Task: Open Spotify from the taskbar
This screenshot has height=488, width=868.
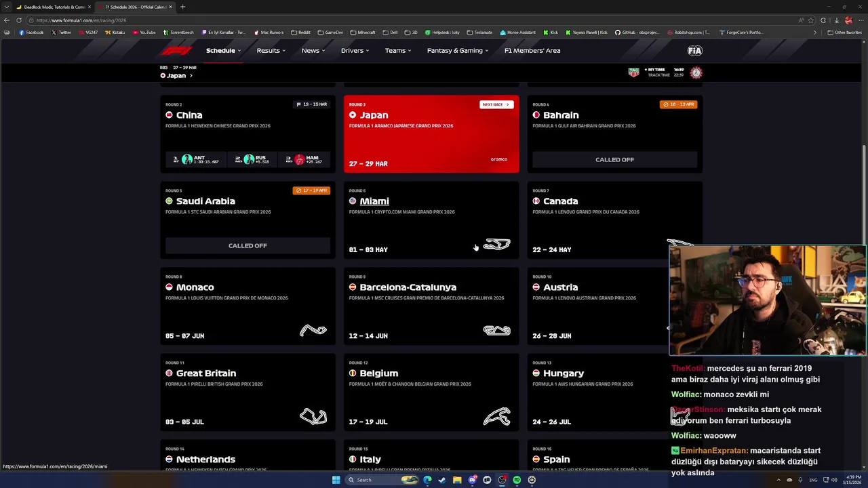Action: 517,480
